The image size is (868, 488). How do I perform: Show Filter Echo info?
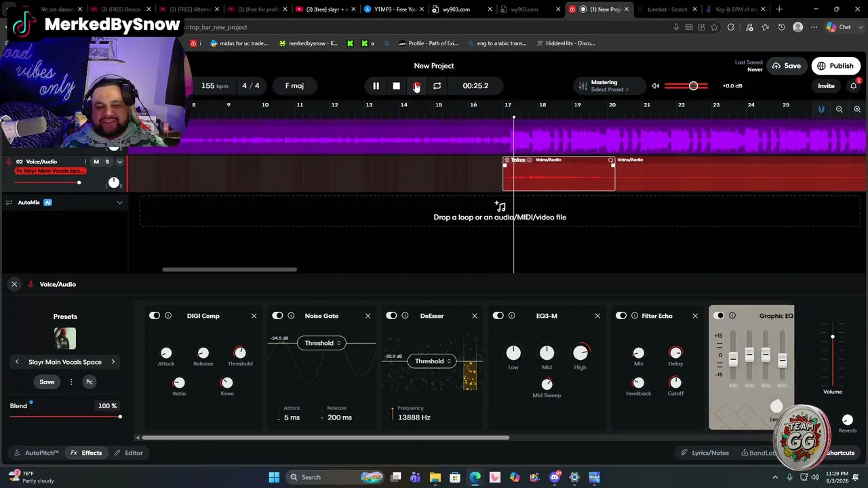pyautogui.click(x=635, y=316)
